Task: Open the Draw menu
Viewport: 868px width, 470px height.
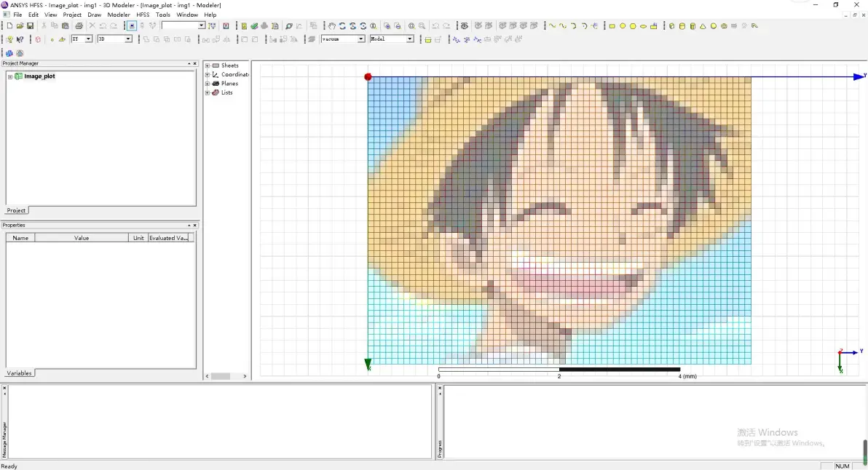Action: (x=94, y=15)
